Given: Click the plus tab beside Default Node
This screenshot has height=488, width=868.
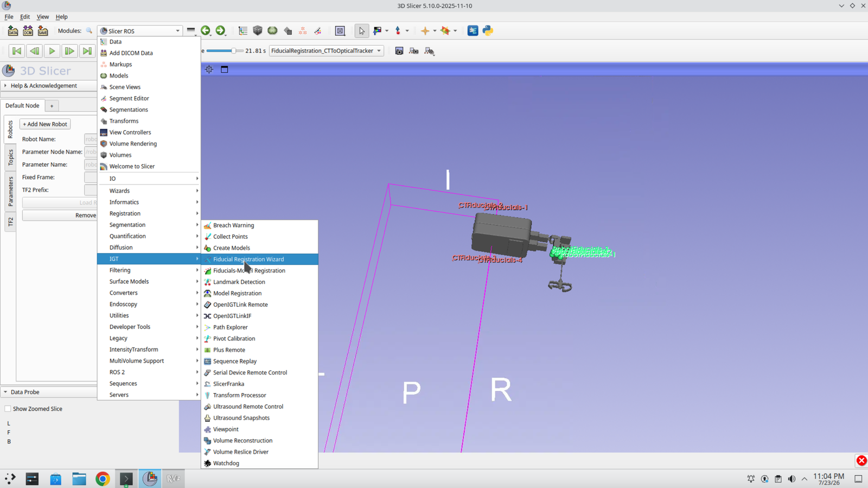Looking at the screenshot, I should pyautogui.click(x=52, y=106).
